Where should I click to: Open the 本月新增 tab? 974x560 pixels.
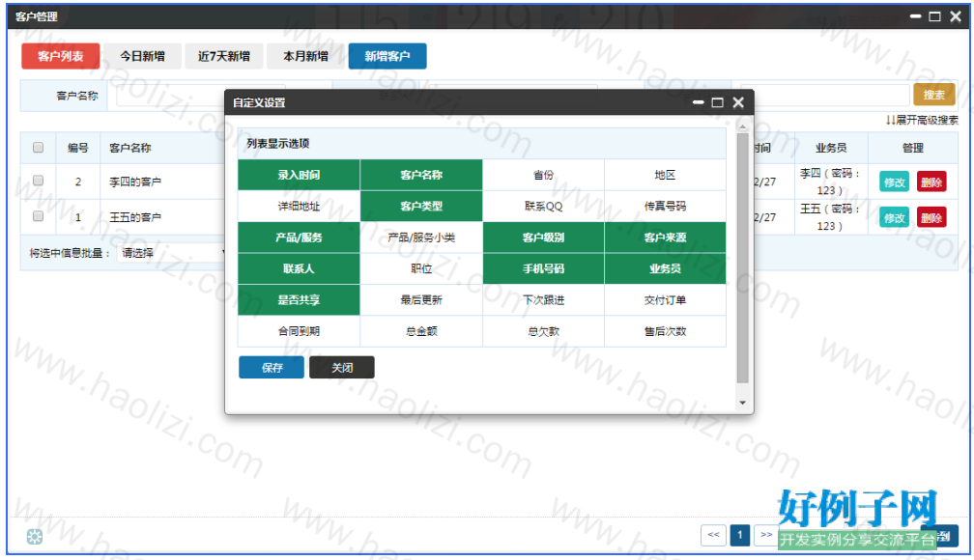(305, 56)
